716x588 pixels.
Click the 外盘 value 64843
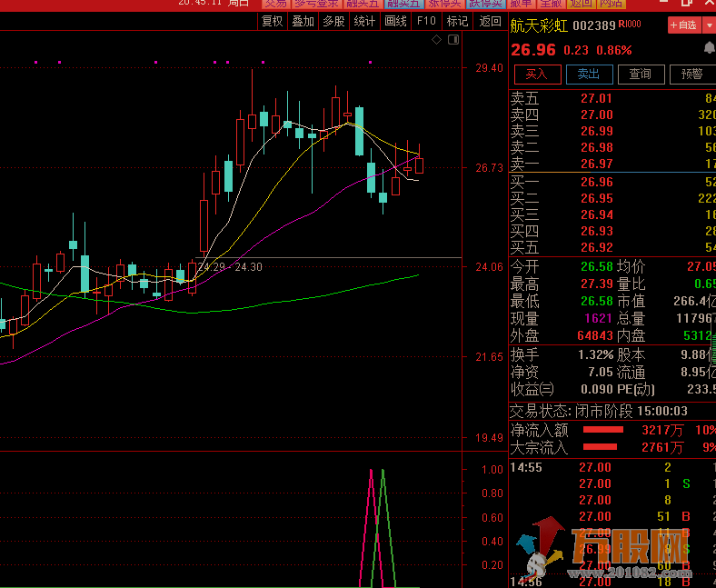[x=594, y=335]
